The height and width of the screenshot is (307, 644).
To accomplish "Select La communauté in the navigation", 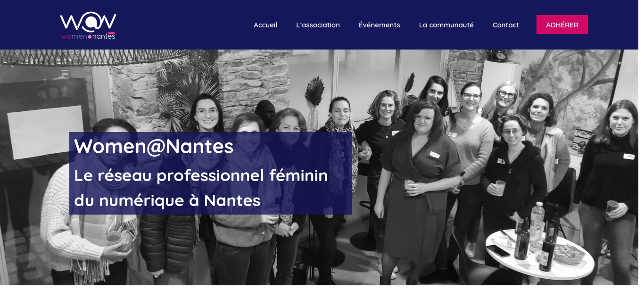I will tap(446, 25).
